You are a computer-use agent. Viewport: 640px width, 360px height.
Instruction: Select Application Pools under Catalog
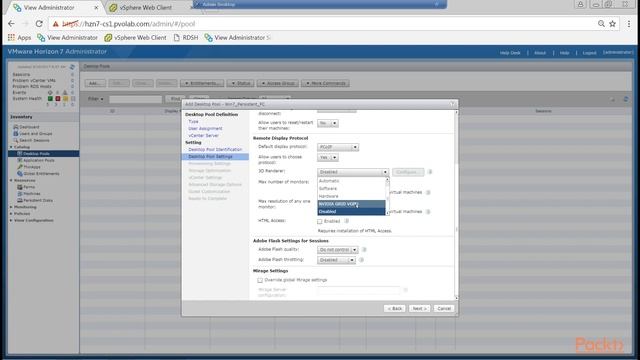coord(36,160)
